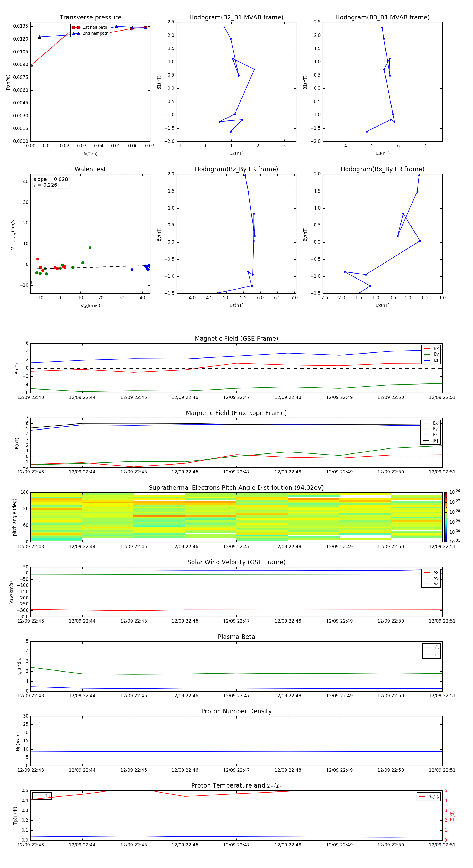Viewport: 473px width, 868px height.
Task: Click the 'Hodogram(Bx_By FR frame)' title
Action: 382,169
